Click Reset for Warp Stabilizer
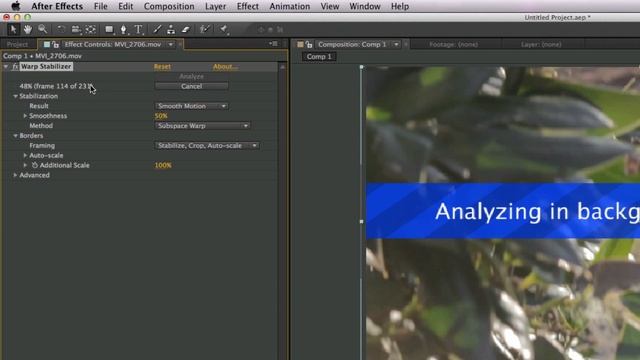The height and width of the screenshot is (360, 640). [x=162, y=67]
